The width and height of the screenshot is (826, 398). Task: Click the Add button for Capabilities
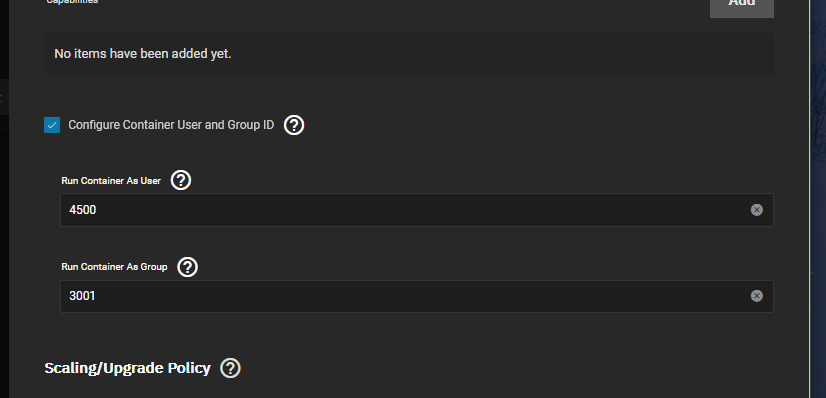742,4
